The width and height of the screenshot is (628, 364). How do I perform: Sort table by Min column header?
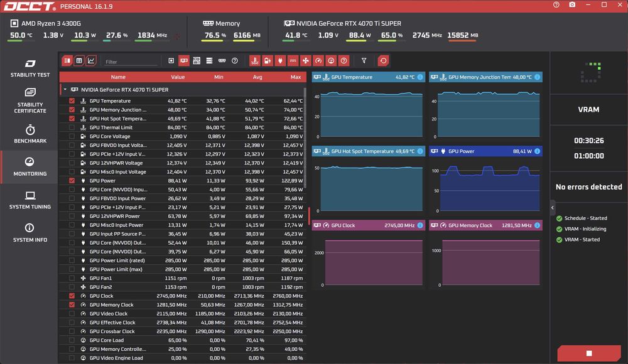pos(219,77)
